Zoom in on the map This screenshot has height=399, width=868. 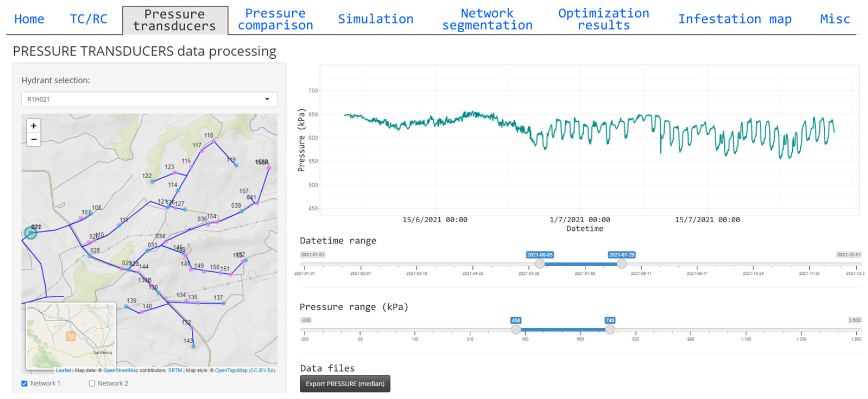pyautogui.click(x=34, y=126)
